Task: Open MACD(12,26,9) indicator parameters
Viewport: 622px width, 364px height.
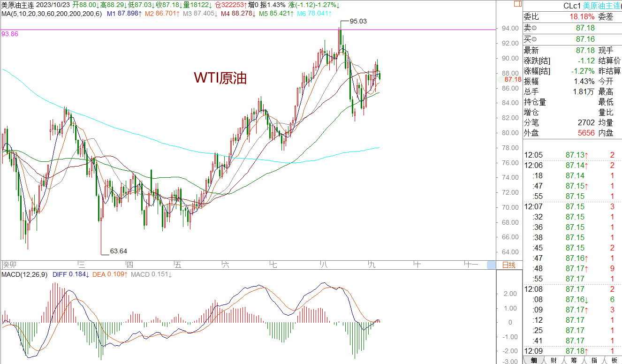Action: point(24,274)
